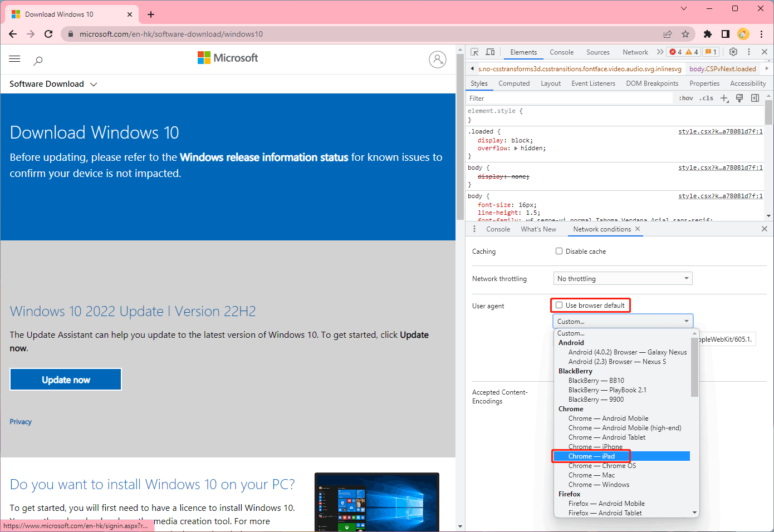Image resolution: width=774 pixels, height=532 pixels.
Task: Click the :hov element state toggle
Action: pyautogui.click(x=685, y=98)
